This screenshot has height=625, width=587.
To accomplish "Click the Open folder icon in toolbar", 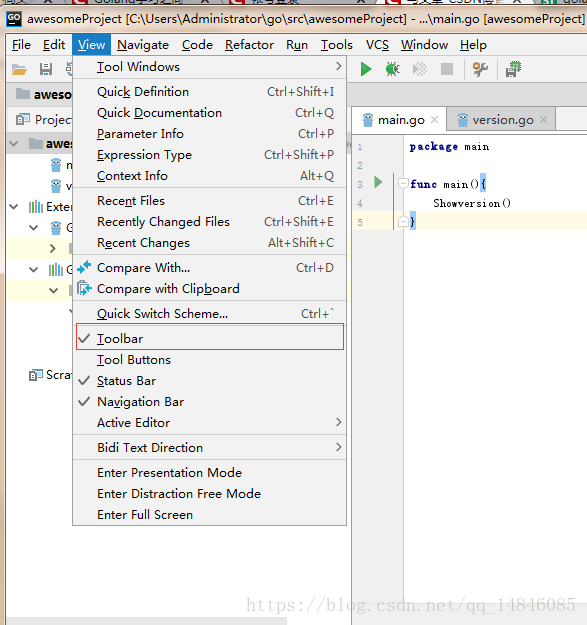I will (x=19, y=69).
